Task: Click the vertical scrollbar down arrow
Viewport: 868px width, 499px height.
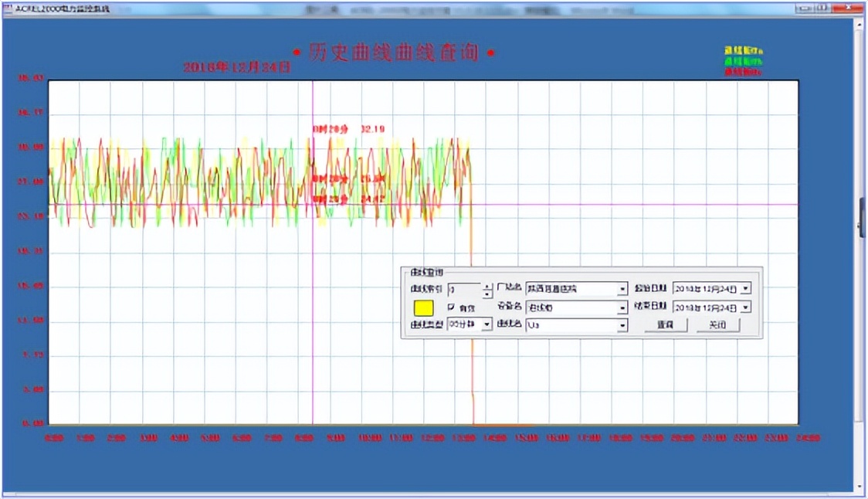Action: pos(860,487)
